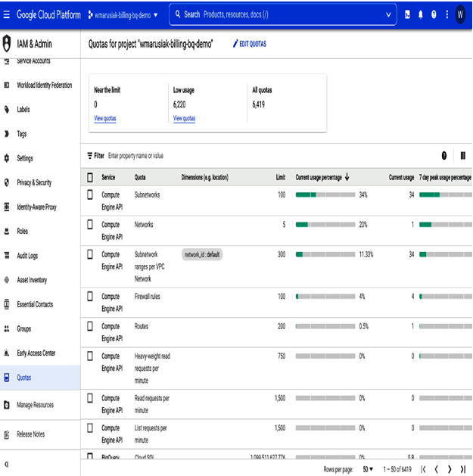This screenshot has width=473, height=476.
Task: Click the IAM & Admin shield icon
Action: pyautogui.click(x=7, y=43)
